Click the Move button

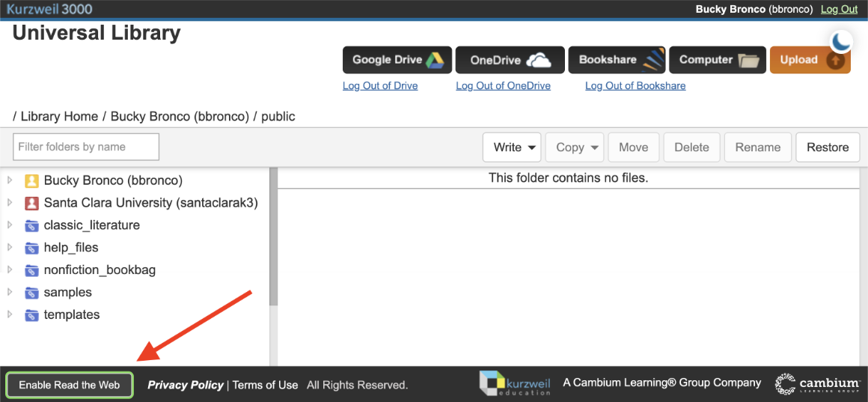[634, 147]
